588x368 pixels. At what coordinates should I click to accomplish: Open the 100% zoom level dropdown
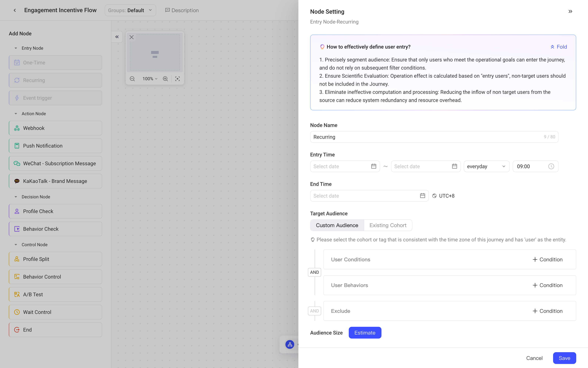pyautogui.click(x=150, y=79)
